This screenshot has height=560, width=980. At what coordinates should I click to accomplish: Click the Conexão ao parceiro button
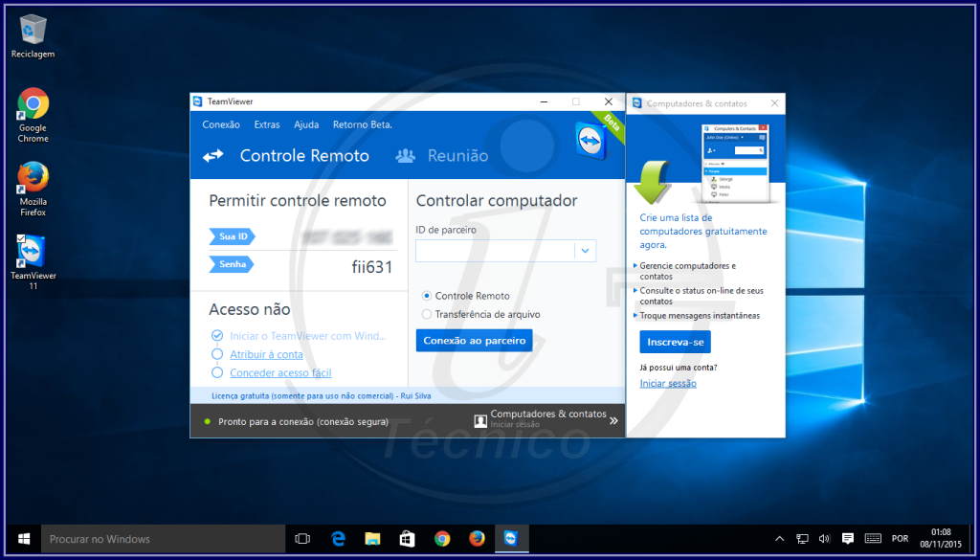tap(474, 340)
